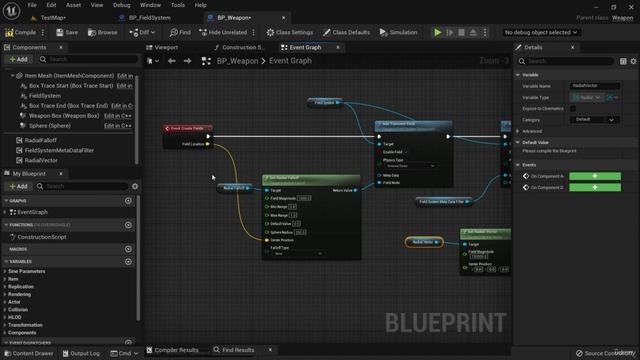The image size is (640, 360).
Task: Open Details view options grid icon
Action: (623, 61)
